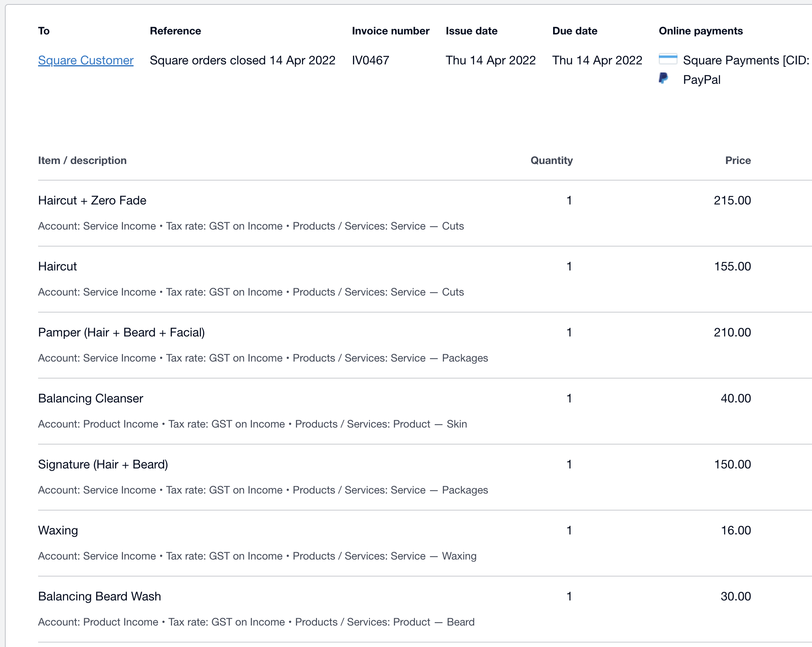Viewport: 812px width, 647px height.
Task: Click the Square Payments card icon
Action: [668, 59]
